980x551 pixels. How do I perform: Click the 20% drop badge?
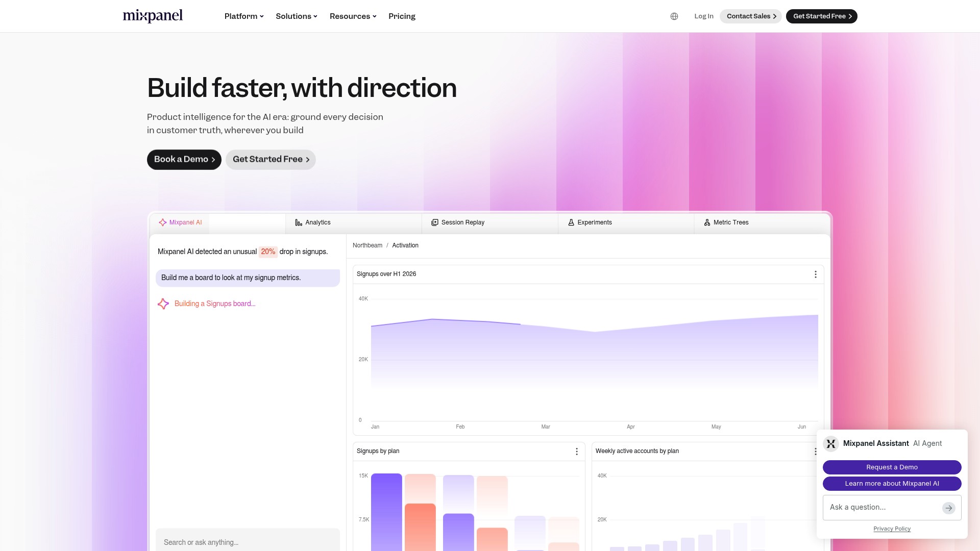tap(268, 252)
